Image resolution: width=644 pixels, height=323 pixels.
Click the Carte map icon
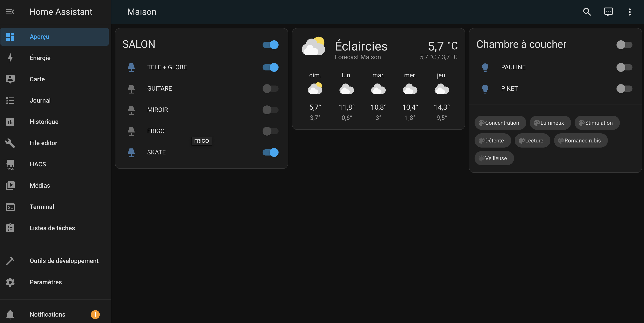click(x=10, y=79)
